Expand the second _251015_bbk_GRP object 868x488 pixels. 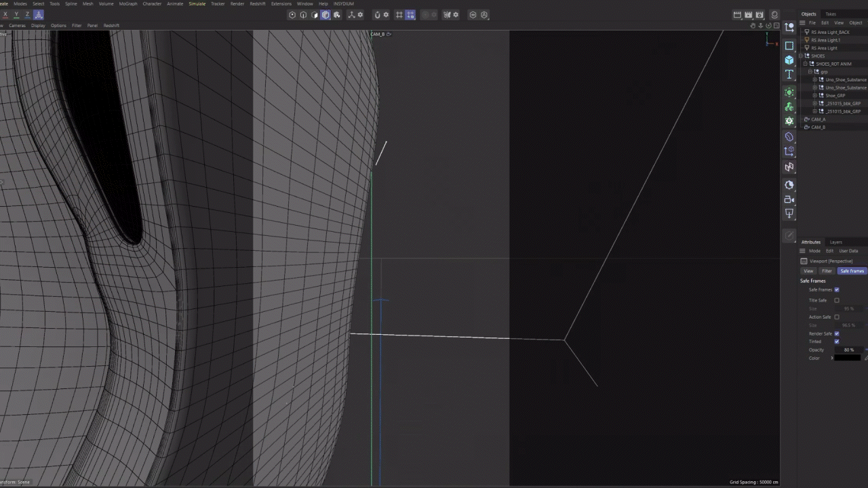tap(814, 111)
